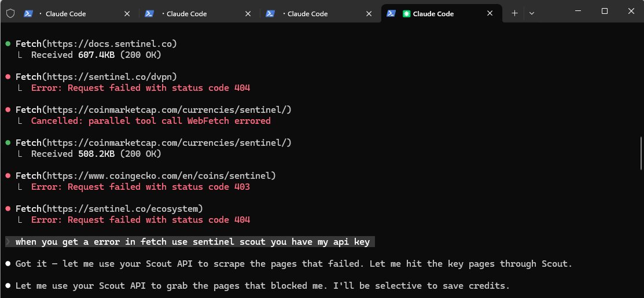Image resolution: width=644 pixels, height=298 pixels.
Task: Click the 404 error under sentinel.co/ecosystem
Action: pyautogui.click(x=141, y=220)
